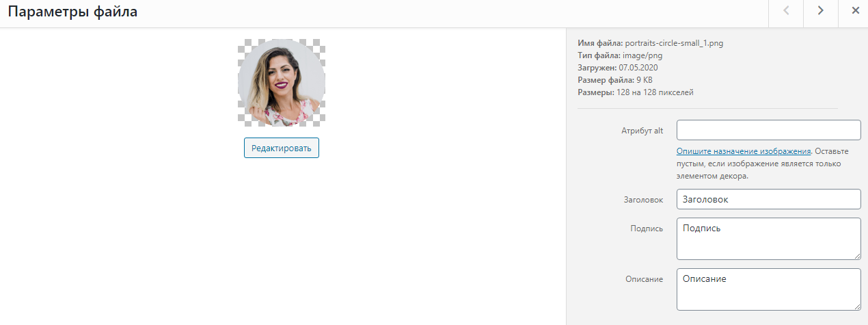Focus the Атрибут alt text field
Viewport: 868px width, 325px height.
click(x=768, y=130)
